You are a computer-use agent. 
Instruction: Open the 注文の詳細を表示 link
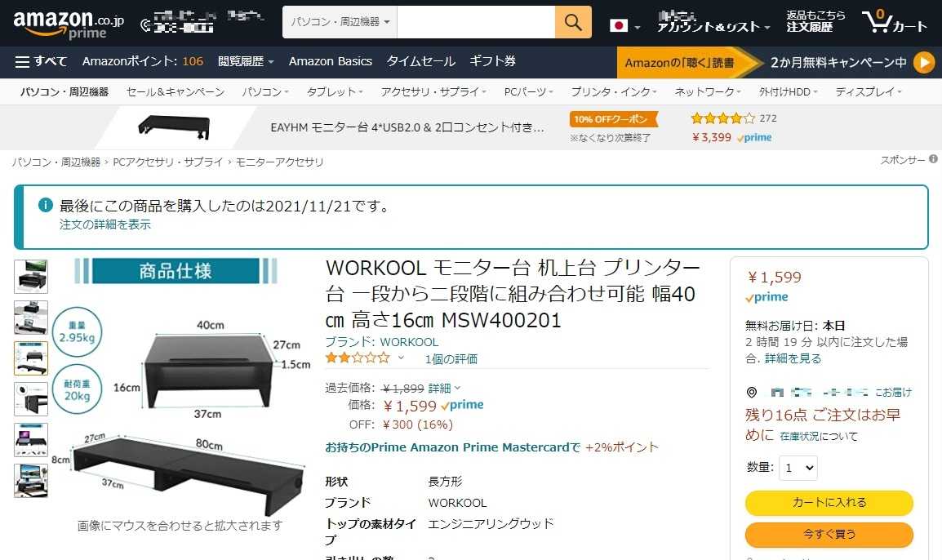point(105,224)
